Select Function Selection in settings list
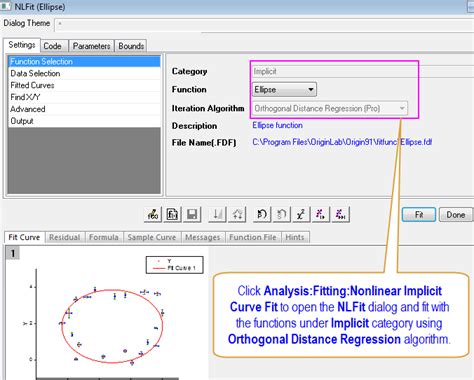 [84, 62]
